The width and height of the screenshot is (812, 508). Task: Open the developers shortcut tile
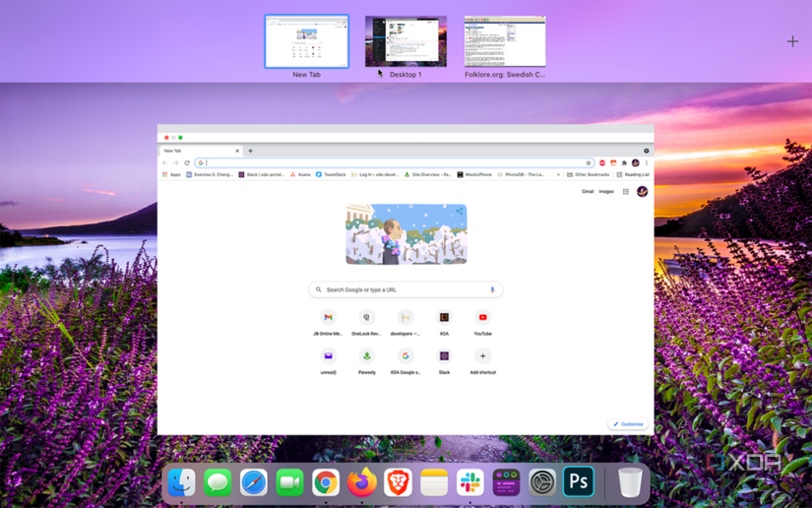pos(405,323)
